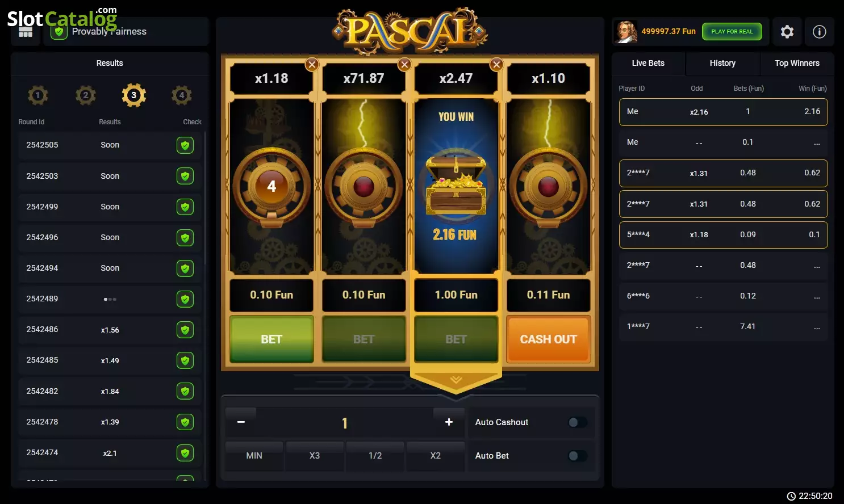This screenshot has height=504, width=844.
Task: Select round 4 gear in Results
Action: click(182, 95)
